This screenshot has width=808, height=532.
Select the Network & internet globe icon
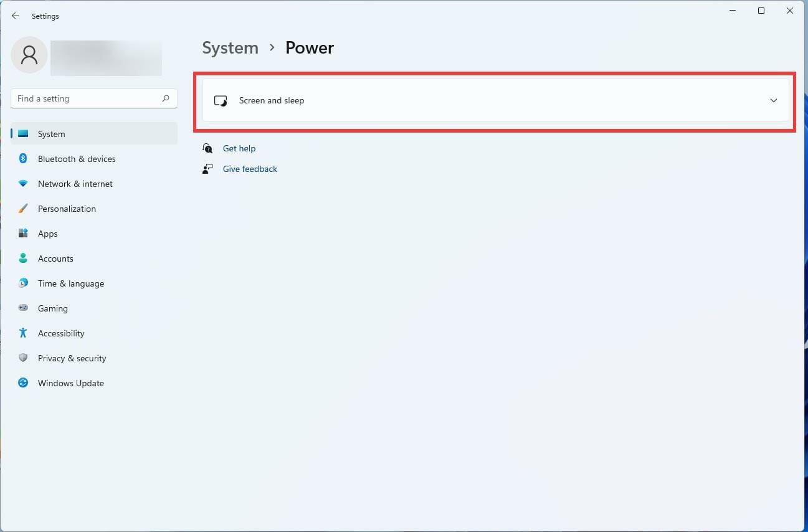coord(23,184)
